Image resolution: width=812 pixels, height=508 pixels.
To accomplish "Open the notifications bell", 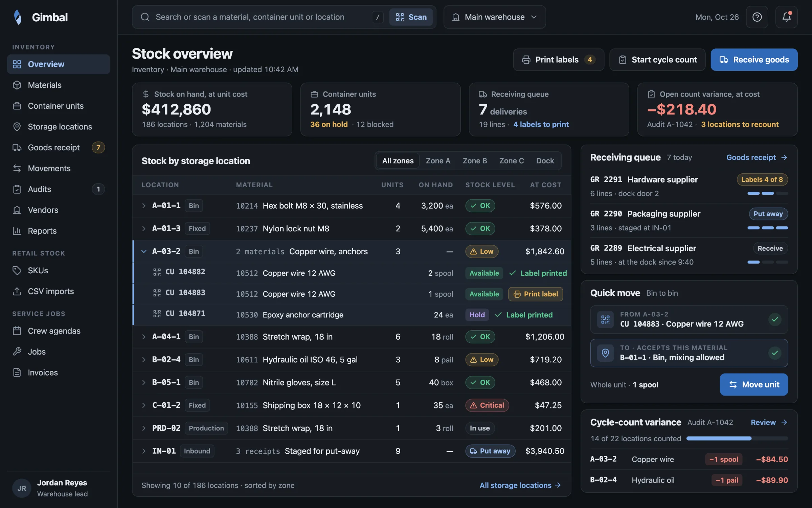I will coord(786,17).
